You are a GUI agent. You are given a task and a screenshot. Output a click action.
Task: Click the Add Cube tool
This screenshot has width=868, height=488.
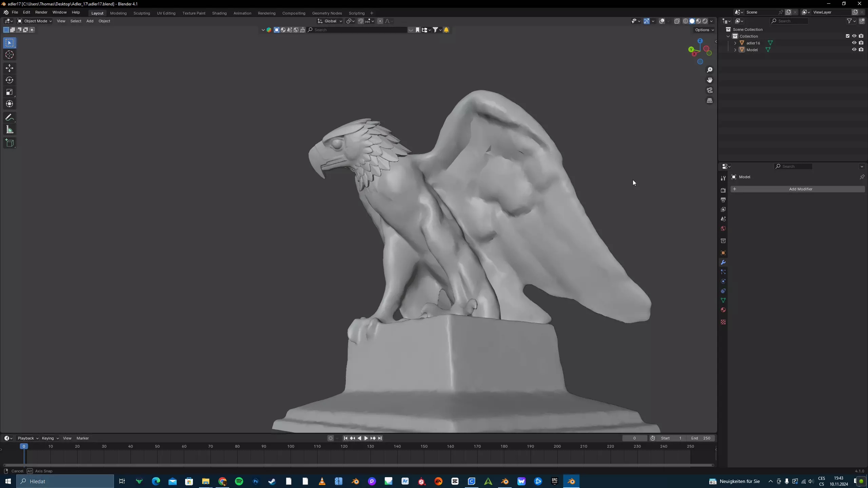point(9,143)
